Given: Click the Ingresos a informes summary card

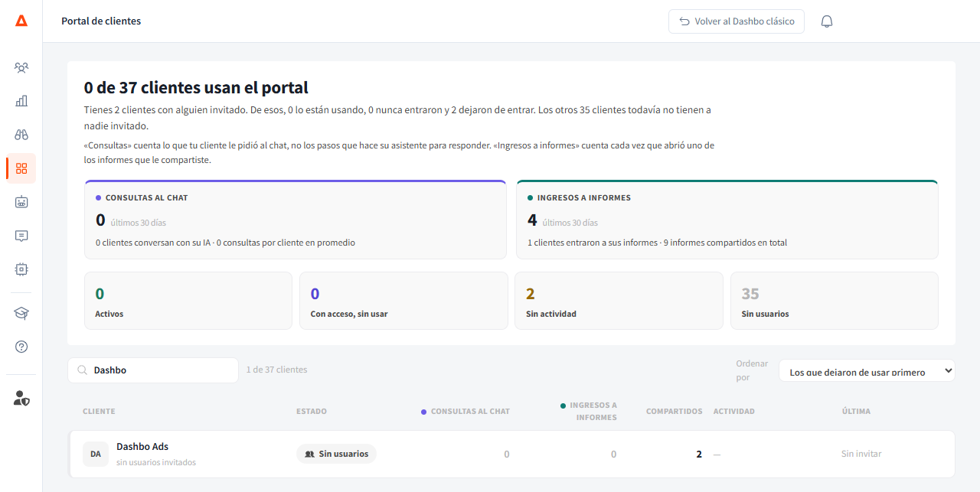Looking at the screenshot, I should pyautogui.click(x=727, y=220).
